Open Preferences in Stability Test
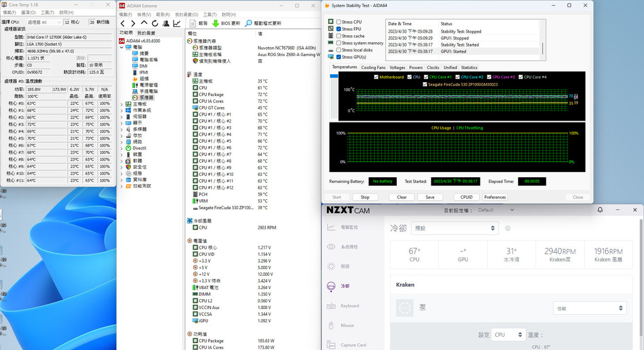 [x=495, y=197]
